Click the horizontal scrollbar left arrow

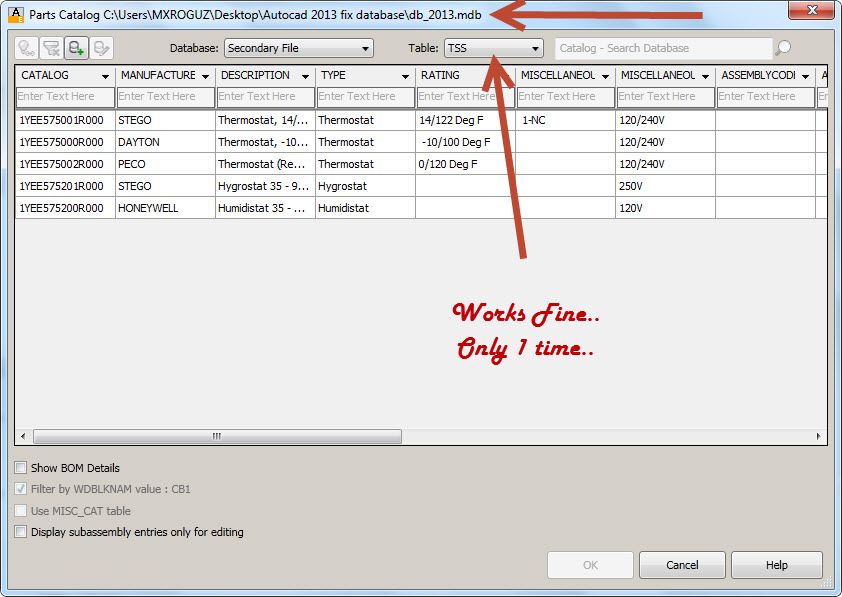click(23, 436)
